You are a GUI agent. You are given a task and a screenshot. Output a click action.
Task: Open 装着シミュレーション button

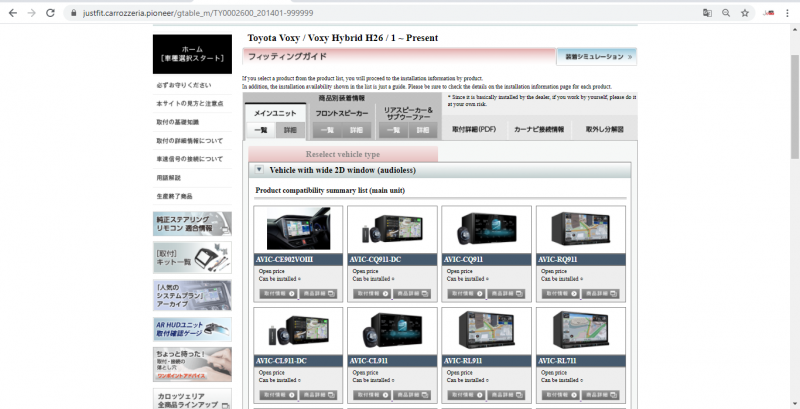(x=596, y=57)
